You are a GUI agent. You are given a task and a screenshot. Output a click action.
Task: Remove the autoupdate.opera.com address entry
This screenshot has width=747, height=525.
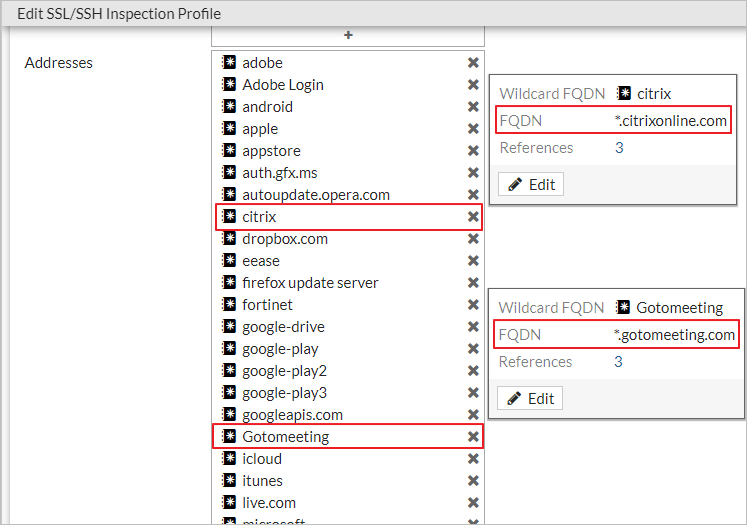click(x=473, y=194)
